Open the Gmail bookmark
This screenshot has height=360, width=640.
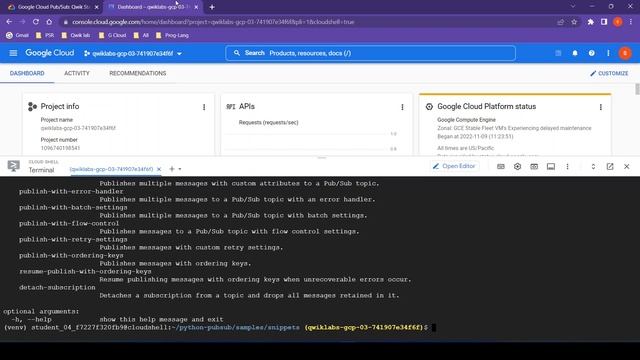(17, 36)
